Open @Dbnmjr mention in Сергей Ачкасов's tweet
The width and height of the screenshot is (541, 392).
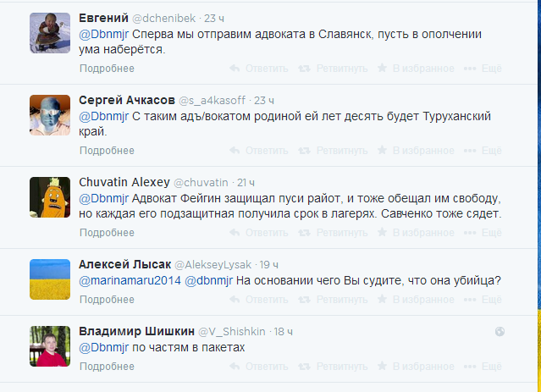click(103, 116)
